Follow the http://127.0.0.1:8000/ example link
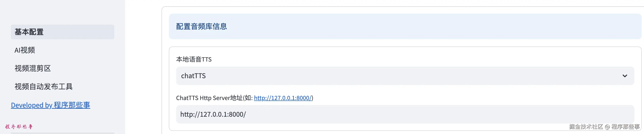This screenshot has width=644, height=134. [282, 98]
